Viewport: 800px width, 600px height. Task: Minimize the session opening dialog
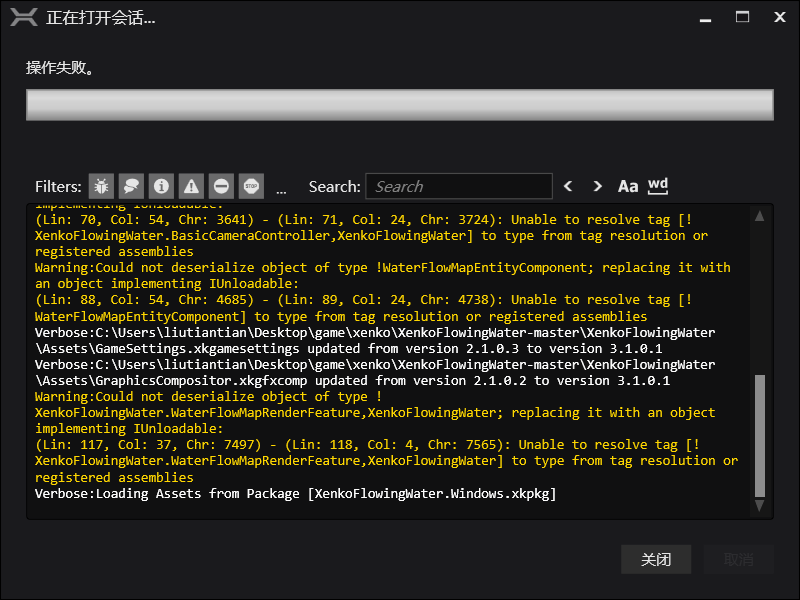(706, 18)
